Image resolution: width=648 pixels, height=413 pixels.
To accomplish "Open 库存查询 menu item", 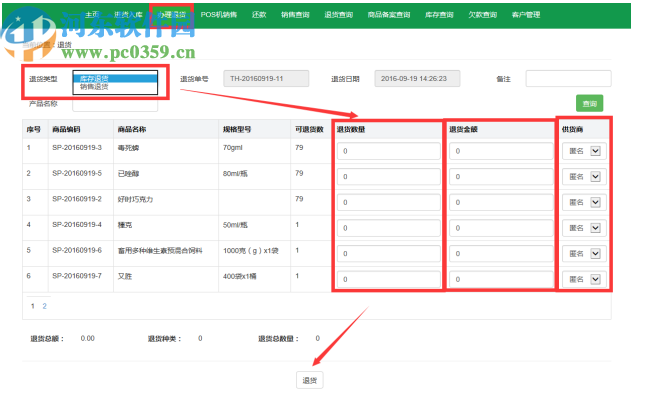I will pos(439,14).
